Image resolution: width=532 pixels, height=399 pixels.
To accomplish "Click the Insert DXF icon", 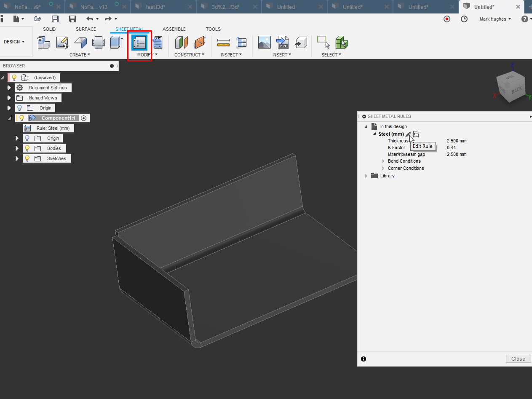I will point(282,43).
